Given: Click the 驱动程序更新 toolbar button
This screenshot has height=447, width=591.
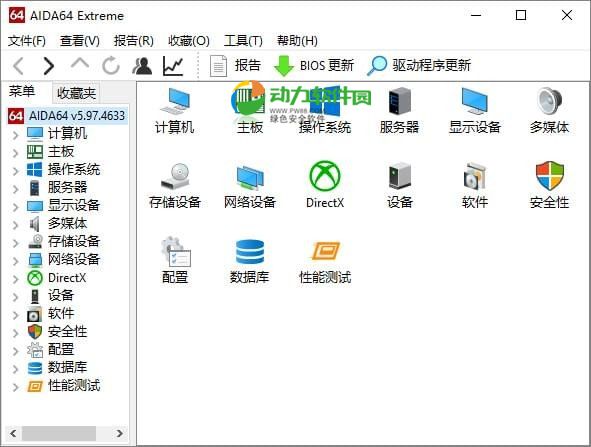Looking at the screenshot, I should (419, 66).
